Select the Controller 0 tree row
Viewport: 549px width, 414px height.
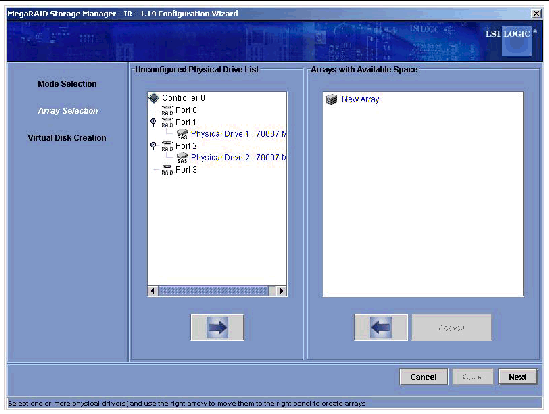[183, 98]
